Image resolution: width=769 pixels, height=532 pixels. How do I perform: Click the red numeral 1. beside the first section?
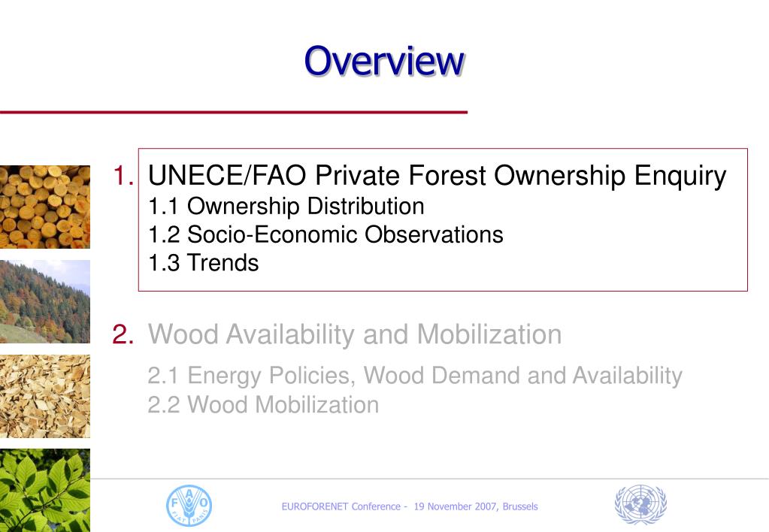pyautogui.click(x=123, y=176)
